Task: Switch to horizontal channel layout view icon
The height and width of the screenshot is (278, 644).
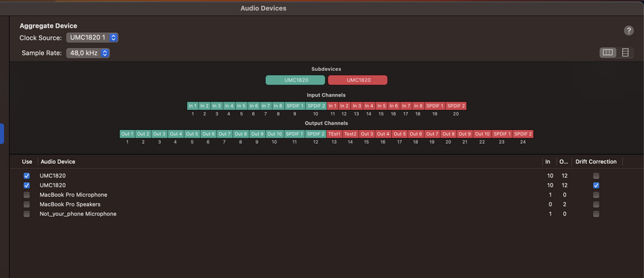Action: 608,53
